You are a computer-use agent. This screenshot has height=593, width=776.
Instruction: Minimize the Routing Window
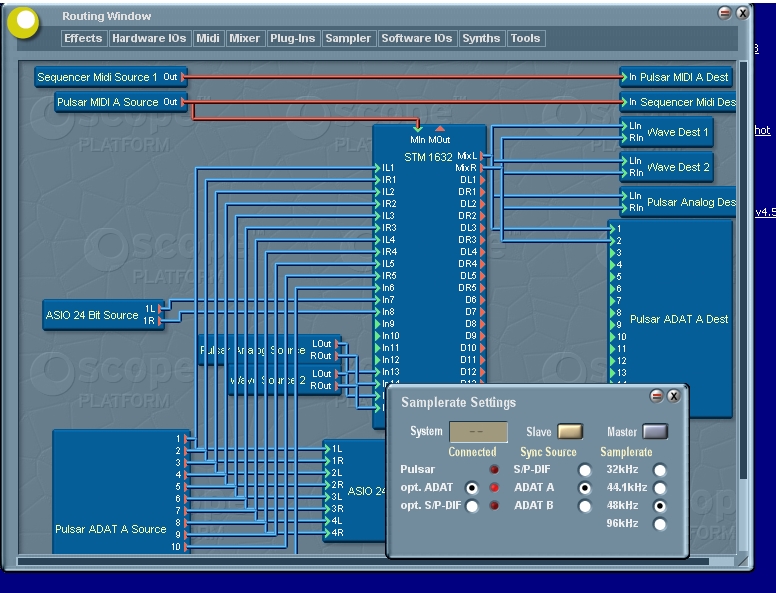[725, 13]
